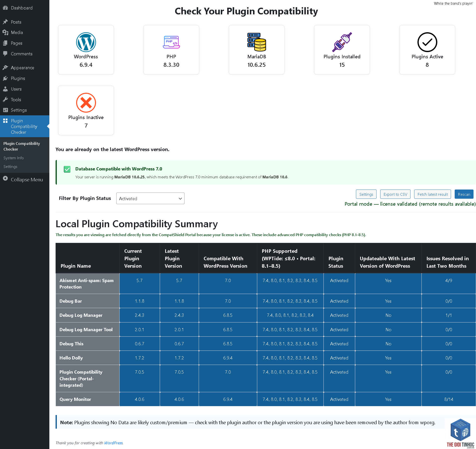Click the MariaDB database server icon
Viewport: 476px width, 449px height.
pyautogui.click(x=256, y=42)
